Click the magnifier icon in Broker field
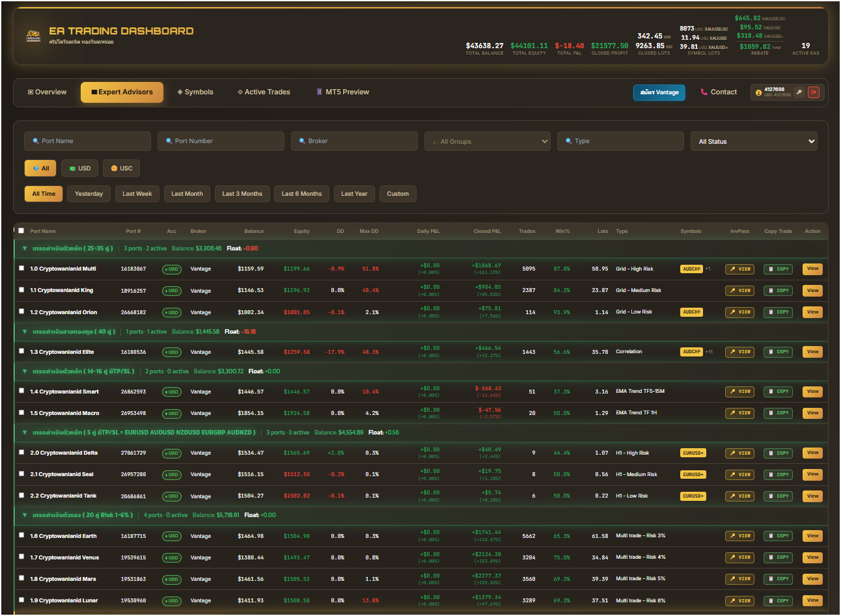Image resolution: width=841 pixels, height=616 pixels. (x=302, y=141)
